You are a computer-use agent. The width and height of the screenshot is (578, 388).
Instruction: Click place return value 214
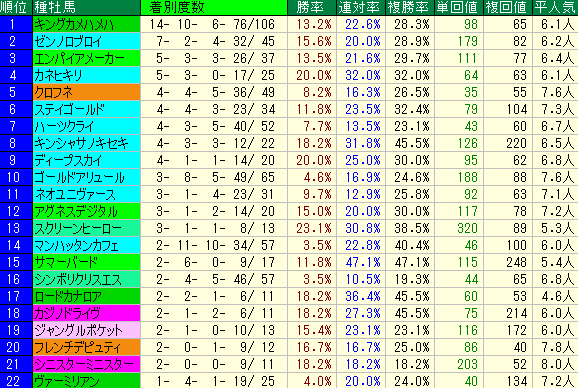click(x=508, y=313)
